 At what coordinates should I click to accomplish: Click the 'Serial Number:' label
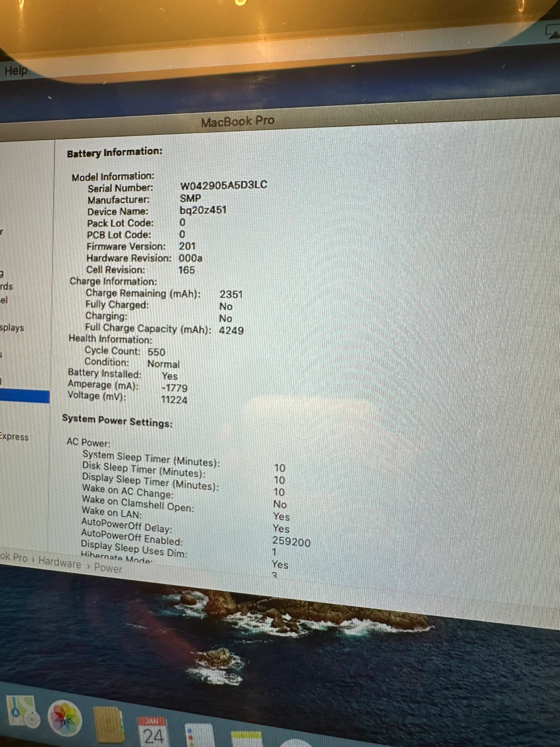[120, 188]
